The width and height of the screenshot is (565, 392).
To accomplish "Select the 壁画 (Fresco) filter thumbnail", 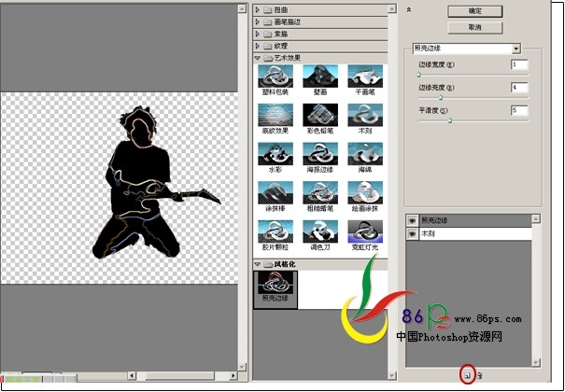I will pos(320,76).
